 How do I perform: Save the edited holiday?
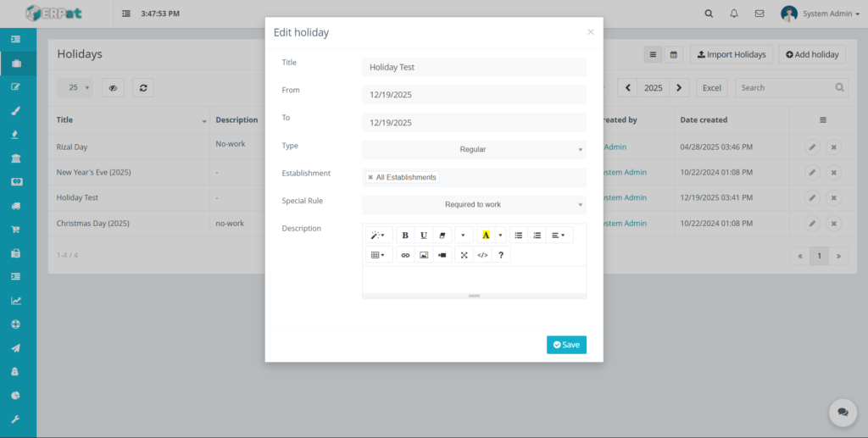566,345
